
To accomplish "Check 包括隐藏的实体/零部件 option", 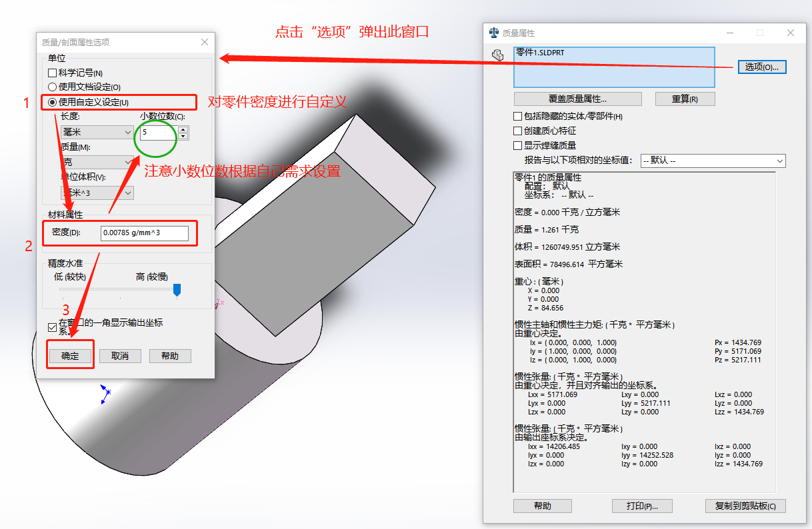I will (518, 116).
